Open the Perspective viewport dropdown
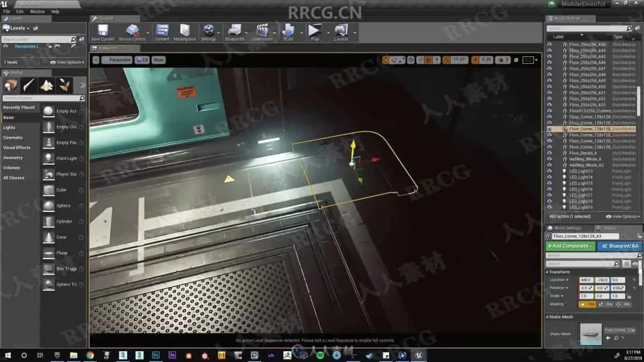Viewport: 644px width, 362px height. pos(117,60)
